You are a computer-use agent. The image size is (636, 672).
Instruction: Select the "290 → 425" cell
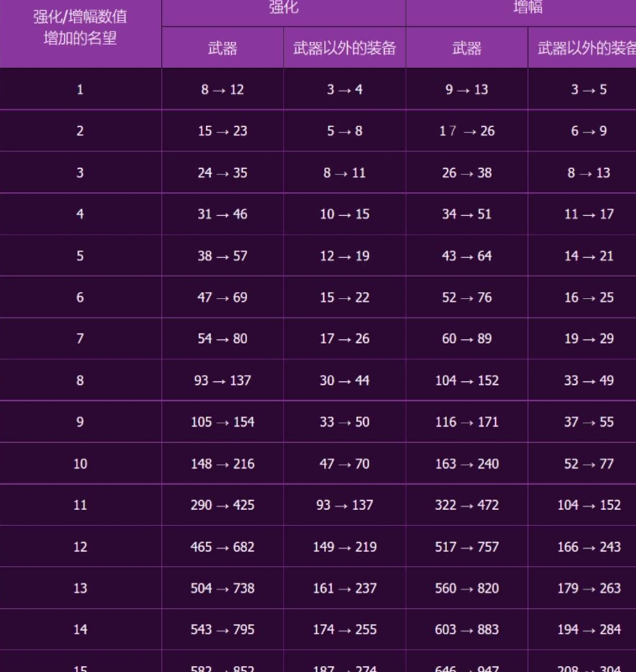coord(223,505)
